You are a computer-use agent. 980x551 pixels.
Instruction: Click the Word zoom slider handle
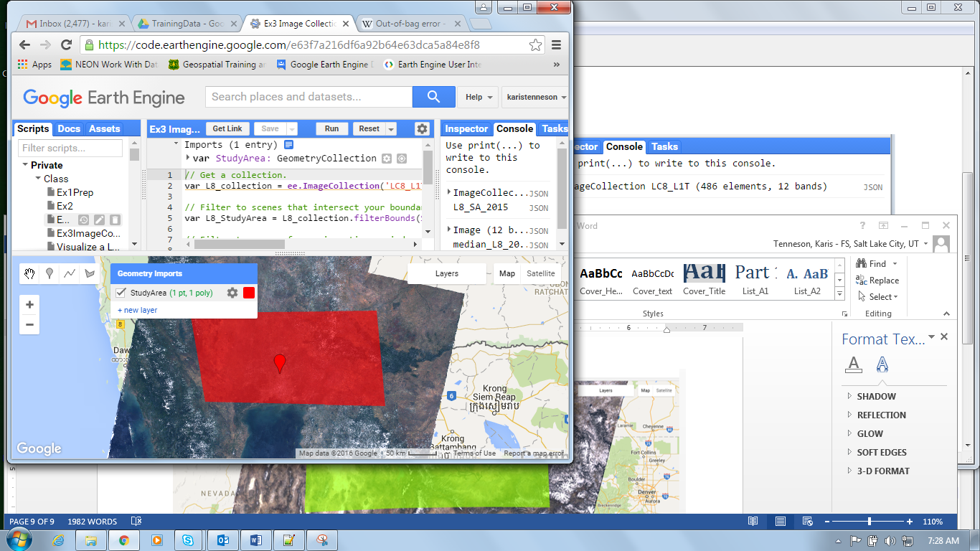click(870, 522)
